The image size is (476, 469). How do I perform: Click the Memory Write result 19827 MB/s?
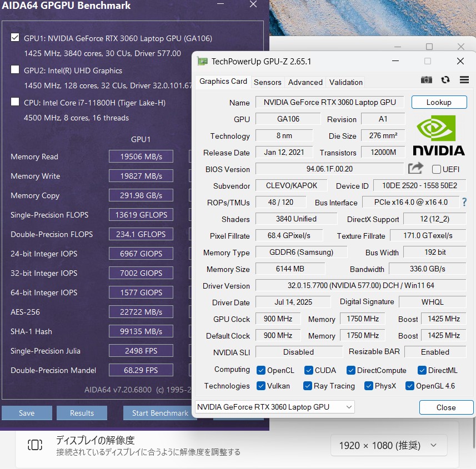(x=141, y=176)
